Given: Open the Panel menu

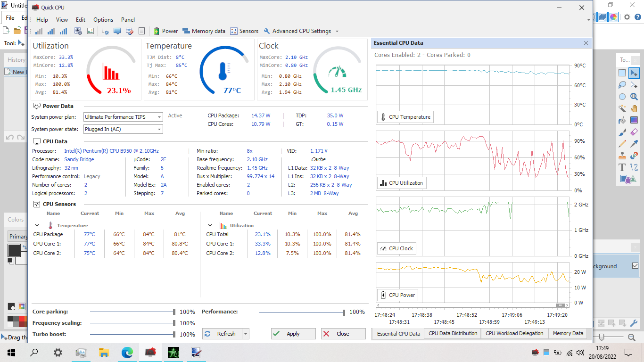Looking at the screenshot, I should [x=128, y=20].
